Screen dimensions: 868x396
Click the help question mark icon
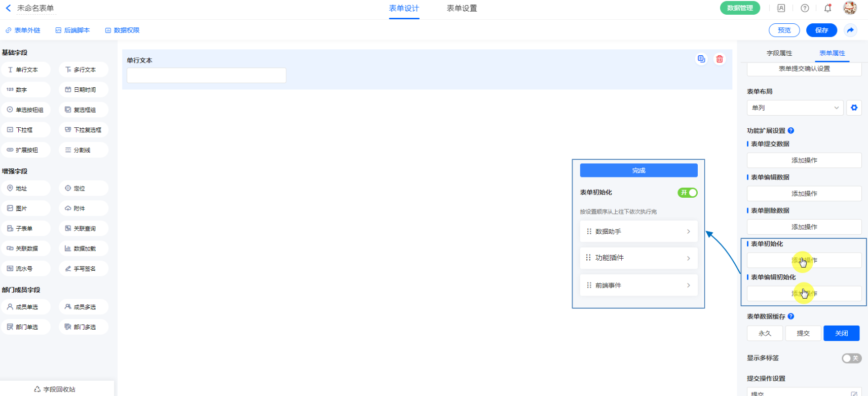tap(805, 8)
